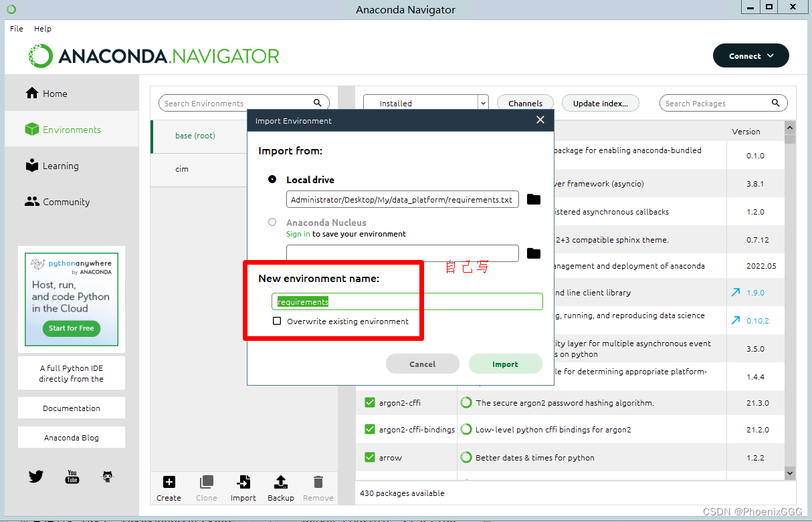Viewport: 812px width, 522px height.
Task: Click the Sign in link
Action: click(298, 234)
